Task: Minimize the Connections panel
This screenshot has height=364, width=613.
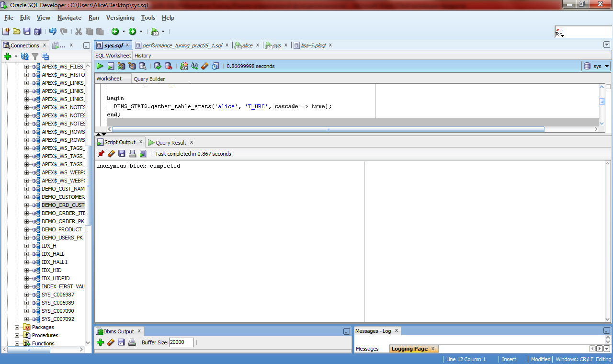Action: click(x=86, y=45)
